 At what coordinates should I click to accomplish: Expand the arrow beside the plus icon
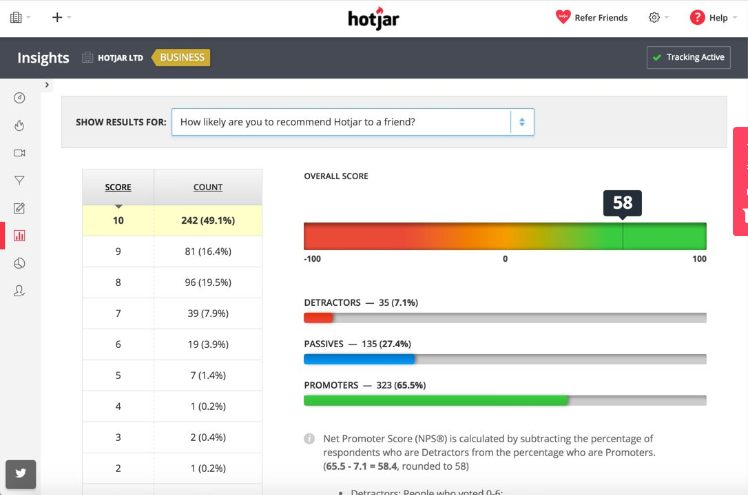tap(69, 18)
